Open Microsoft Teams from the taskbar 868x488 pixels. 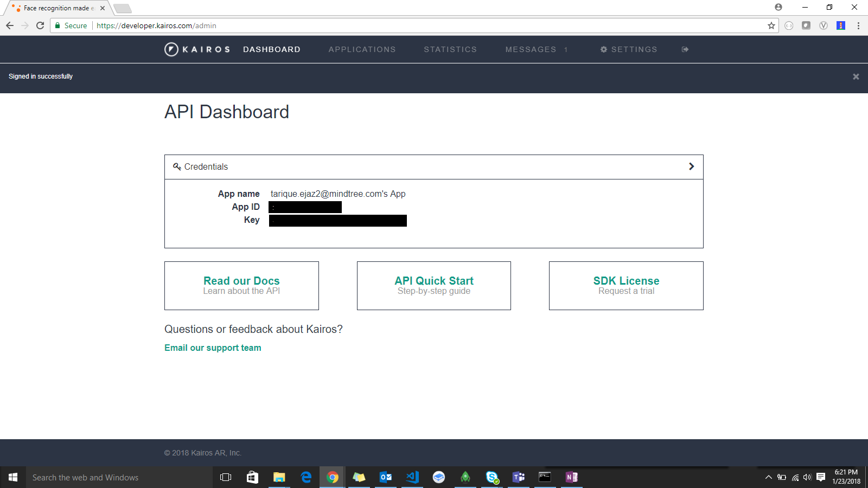pos(519,477)
